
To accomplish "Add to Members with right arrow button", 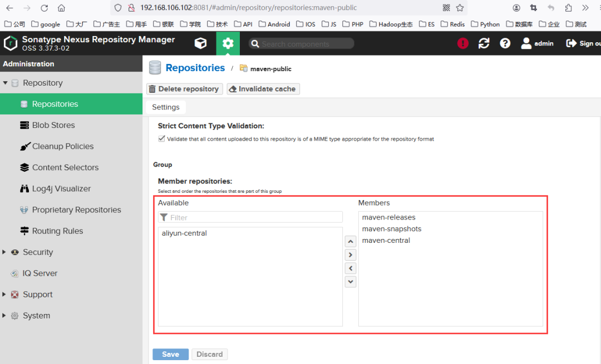I will pos(351,255).
